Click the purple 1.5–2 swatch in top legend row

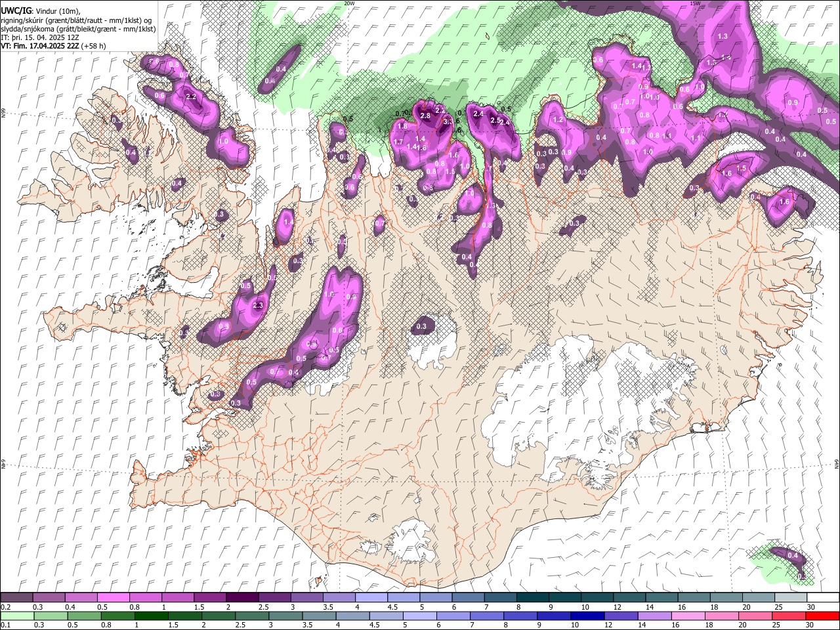tap(210, 598)
